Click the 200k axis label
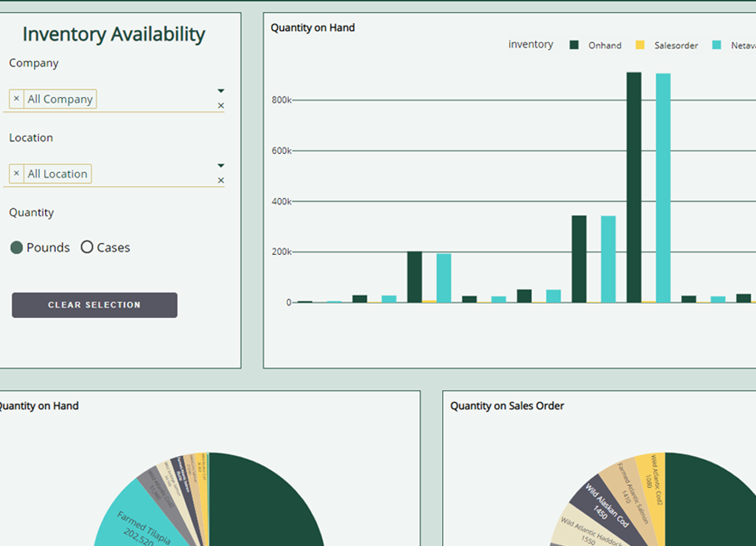756x546 pixels. point(282,252)
